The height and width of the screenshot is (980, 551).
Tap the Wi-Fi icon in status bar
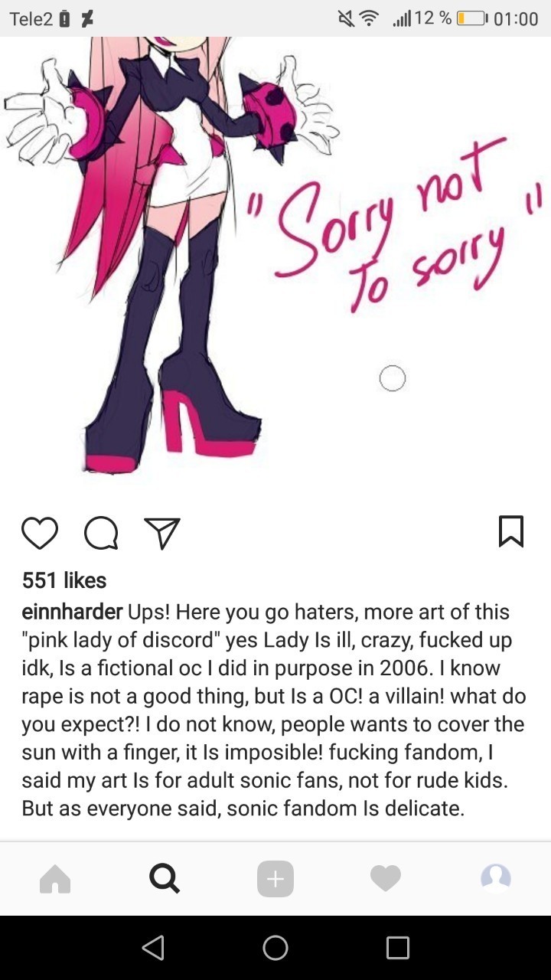tap(370, 18)
